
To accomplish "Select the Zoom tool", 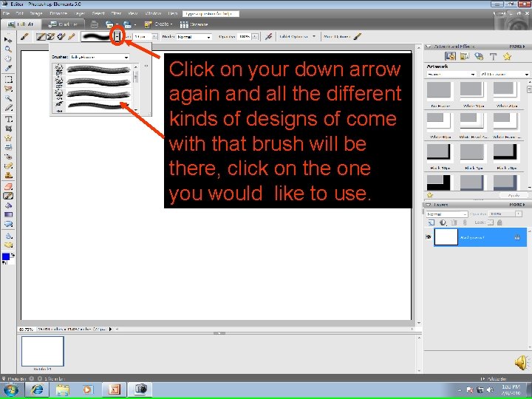I will tap(8, 49).
